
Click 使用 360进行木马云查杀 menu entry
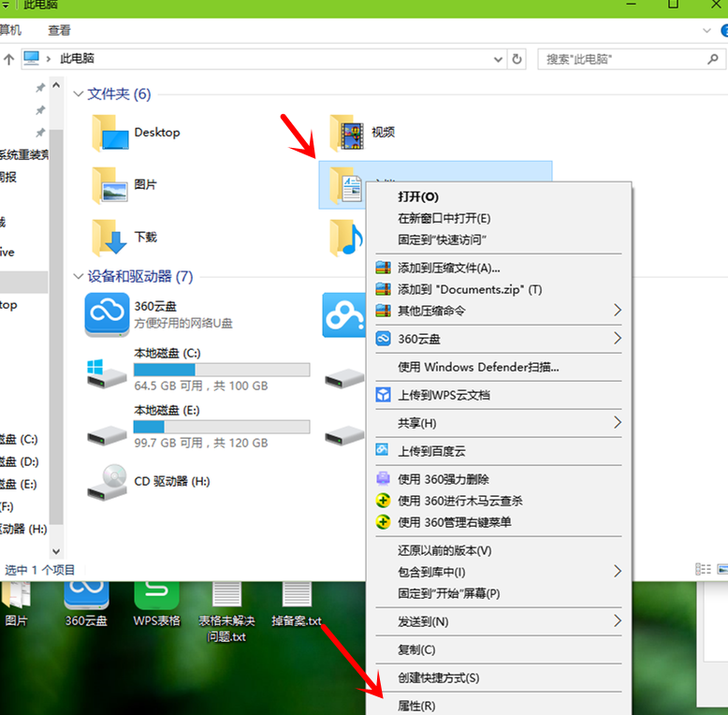pyautogui.click(x=498, y=501)
